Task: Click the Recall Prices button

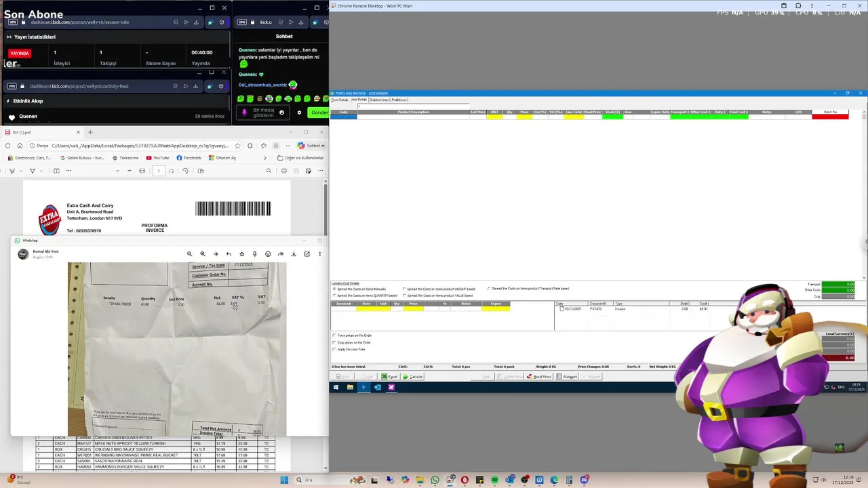Action: click(x=539, y=376)
